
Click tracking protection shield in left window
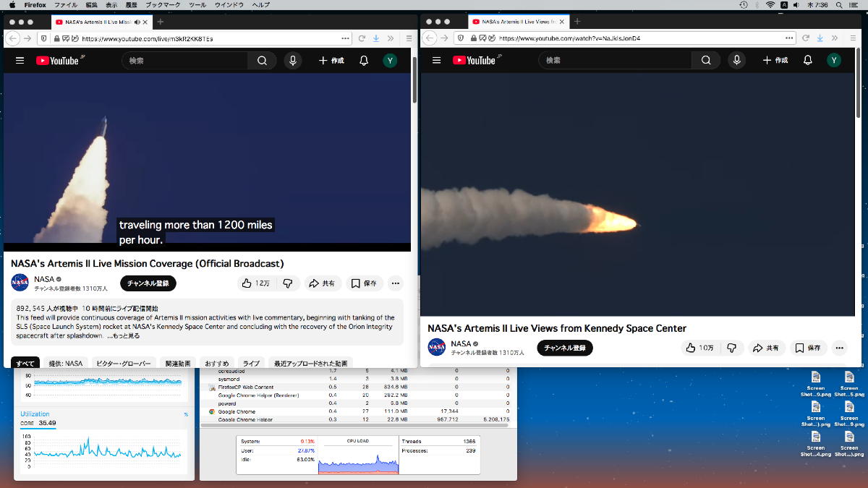[x=45, y=38]
